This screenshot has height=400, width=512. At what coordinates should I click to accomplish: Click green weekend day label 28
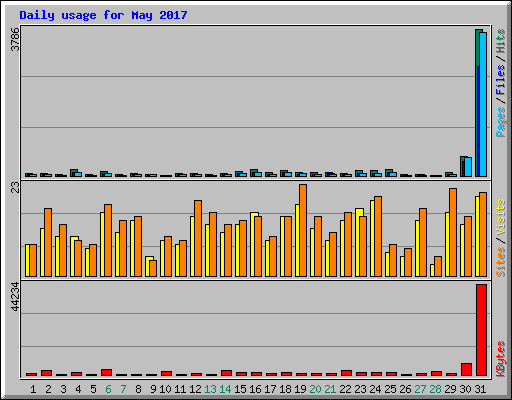click(x=435, y=389)
